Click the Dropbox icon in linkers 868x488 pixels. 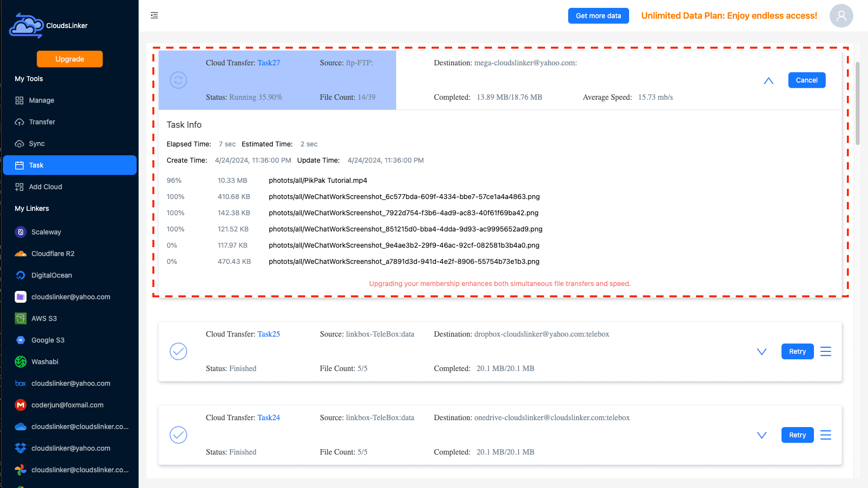pos(21,448)
